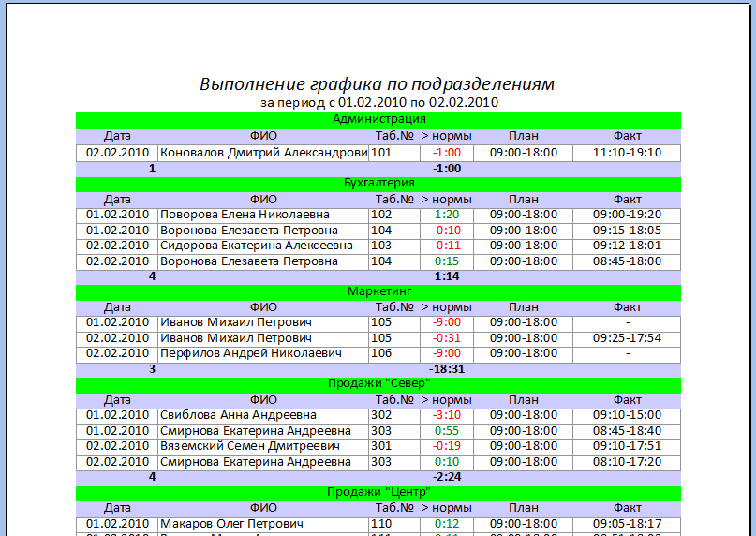Click the period line 'за период с 01.02.2010 по 02.02.2010'
The height and width of the screenshot is (536, 756).
click(379, 102)
